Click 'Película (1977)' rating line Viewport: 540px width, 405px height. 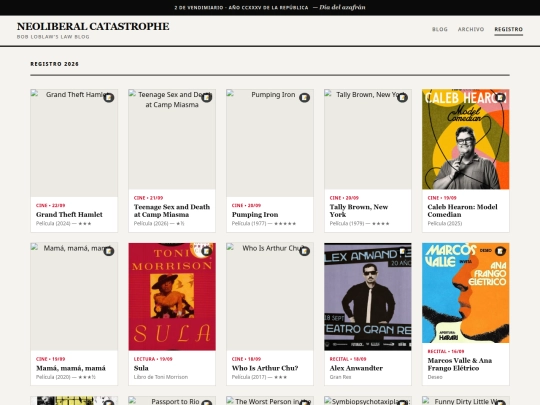tap(264, 224)
